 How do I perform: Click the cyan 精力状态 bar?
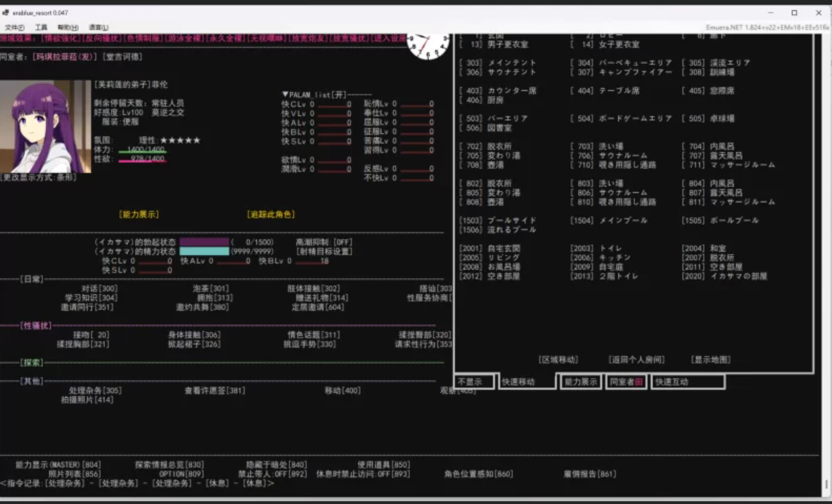204,252
